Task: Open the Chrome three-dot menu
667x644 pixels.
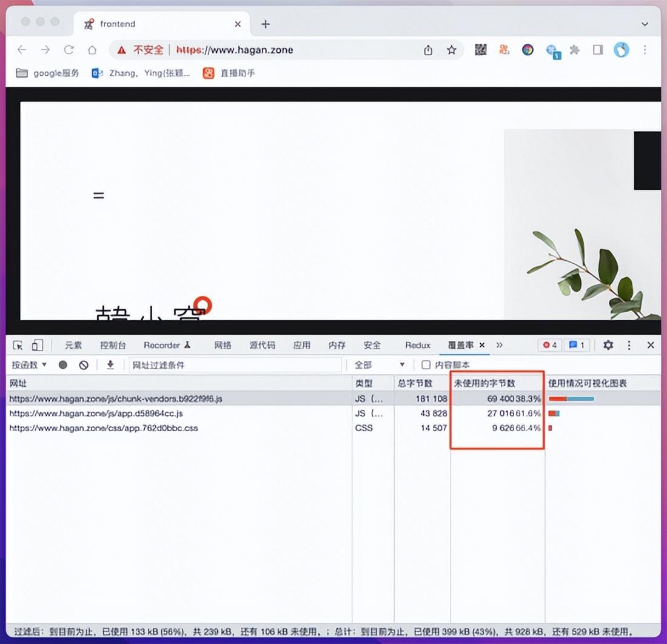Action: 645,50
